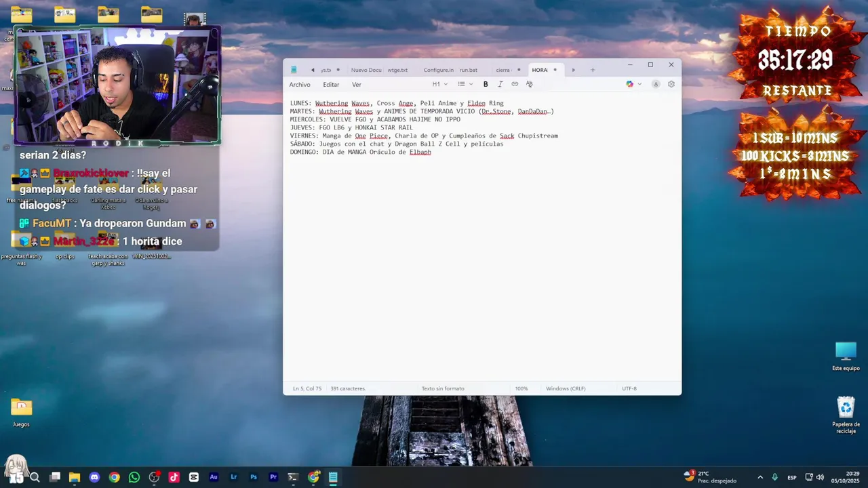
Task: Select the Juegos desktop folder
Action: (21, 412)
